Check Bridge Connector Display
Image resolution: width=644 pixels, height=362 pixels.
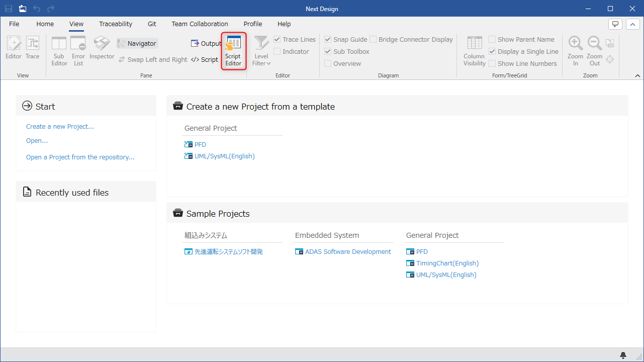pos(411,39)
